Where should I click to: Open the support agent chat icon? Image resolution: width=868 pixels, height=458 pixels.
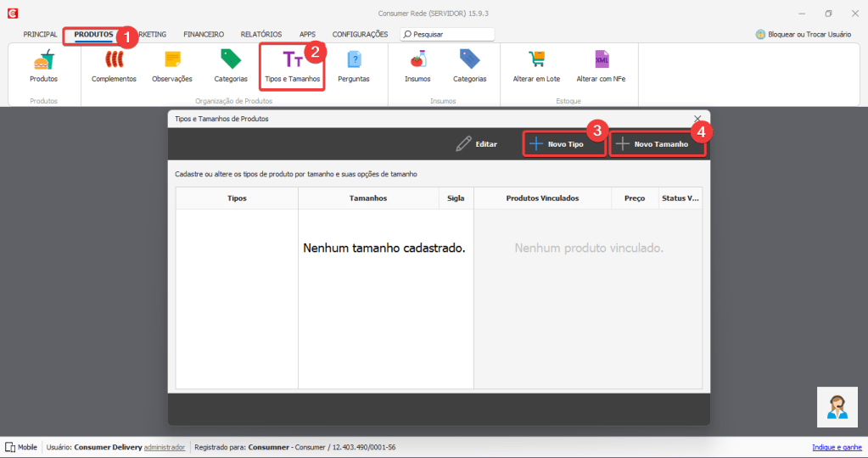point(837,407)
